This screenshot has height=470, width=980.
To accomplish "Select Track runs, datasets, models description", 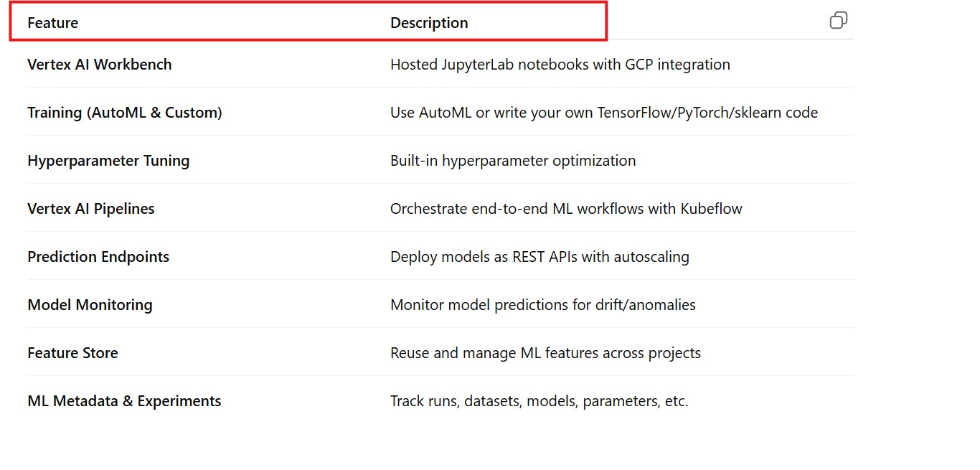I will pos(539,401).
